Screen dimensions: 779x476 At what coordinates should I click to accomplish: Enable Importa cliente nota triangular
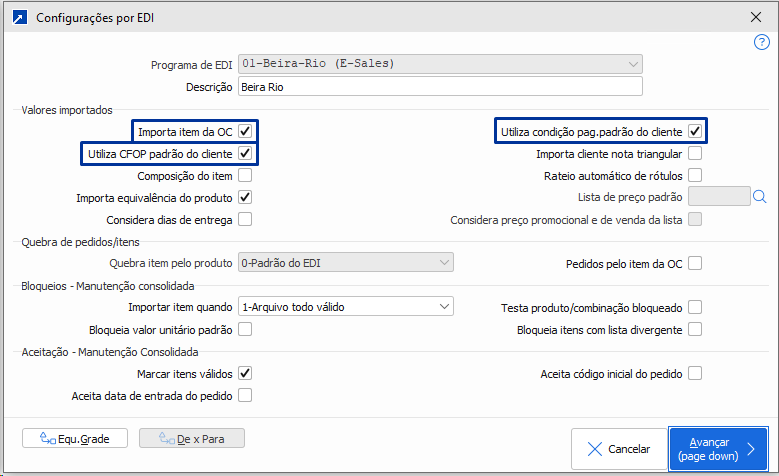[x=695, y=154]
